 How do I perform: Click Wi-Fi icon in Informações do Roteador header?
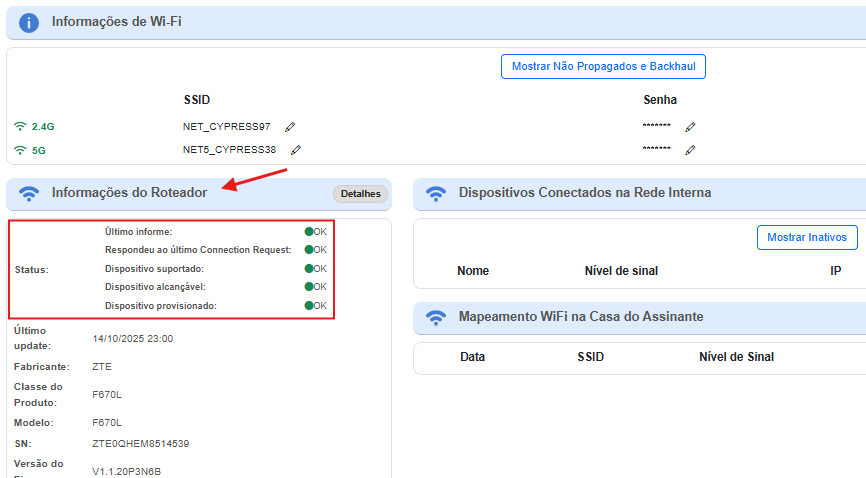click(29, 193)
